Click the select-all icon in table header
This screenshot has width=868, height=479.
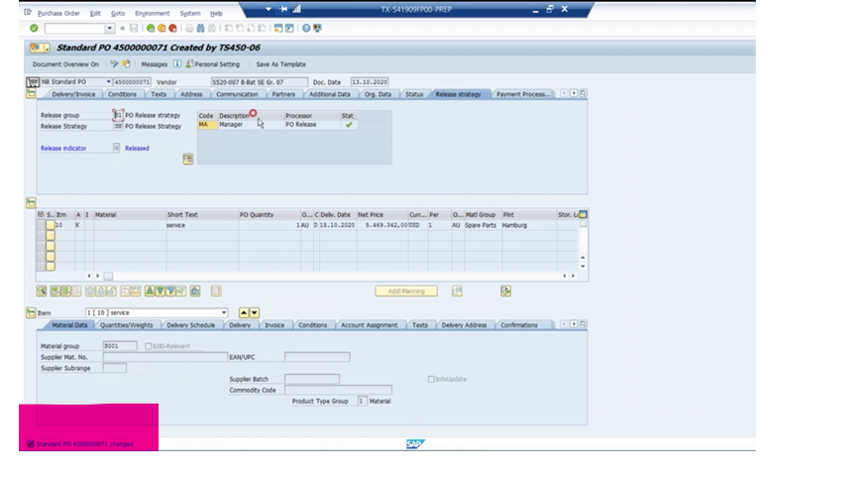41,214
